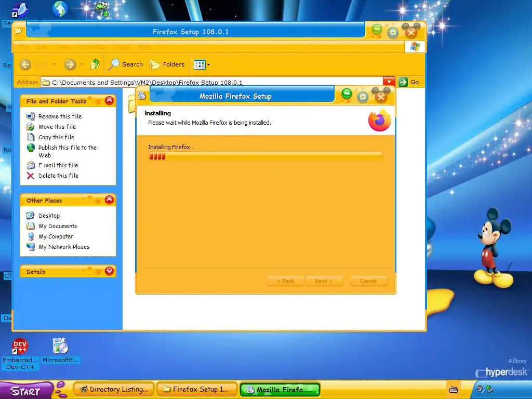532x399 pixels.
Task: Expand the Details panel
Action: coord(109,271)
